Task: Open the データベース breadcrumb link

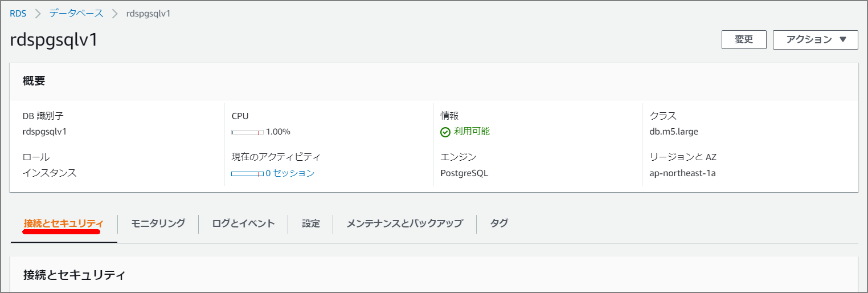Action: [x=76, y=14]
